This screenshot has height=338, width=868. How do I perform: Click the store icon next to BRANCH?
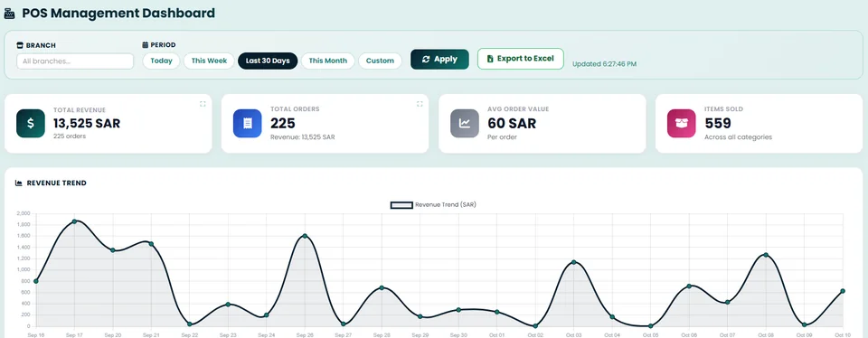tap(20, 45)
